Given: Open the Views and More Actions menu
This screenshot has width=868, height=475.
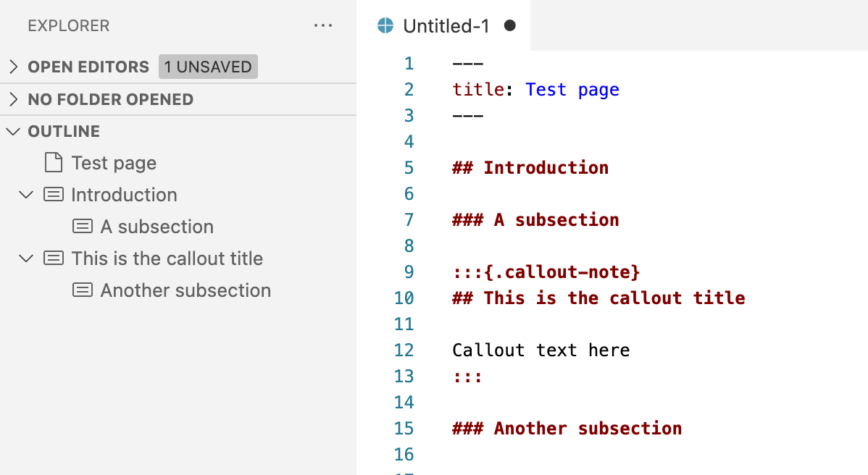Looking at the screenshot, I should pos(323,25).
